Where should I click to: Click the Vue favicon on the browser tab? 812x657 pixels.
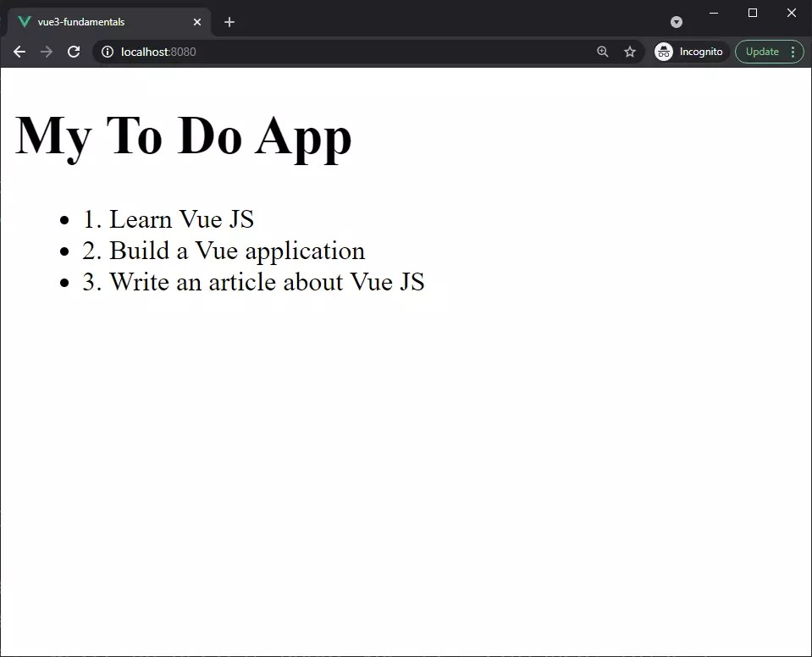24,22
